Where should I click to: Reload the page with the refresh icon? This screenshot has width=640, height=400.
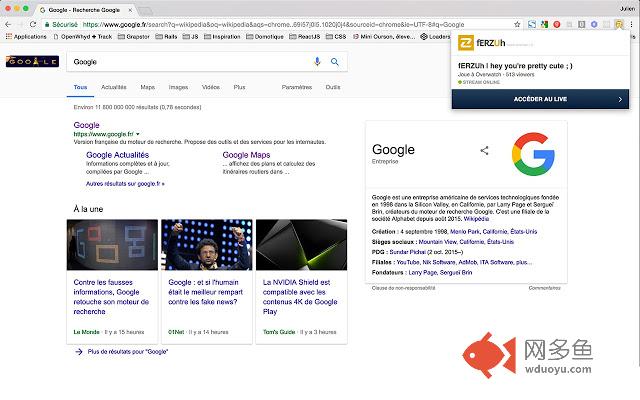[x=33, y=24]
